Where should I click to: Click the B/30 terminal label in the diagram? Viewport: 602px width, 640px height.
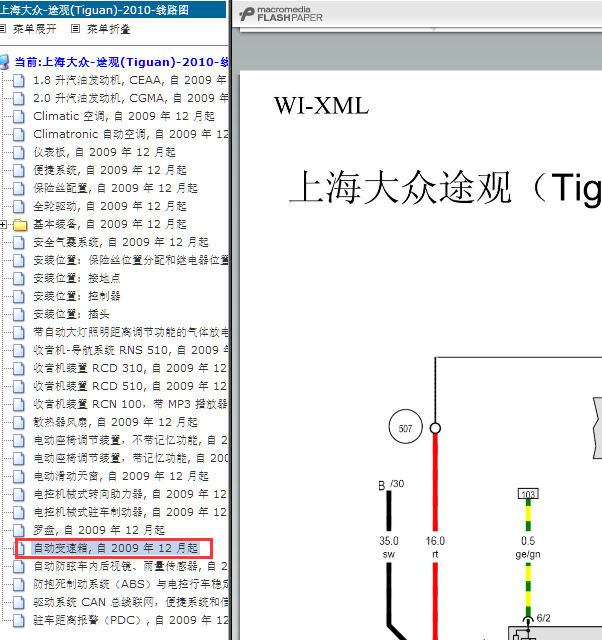(x=391, y=484)
